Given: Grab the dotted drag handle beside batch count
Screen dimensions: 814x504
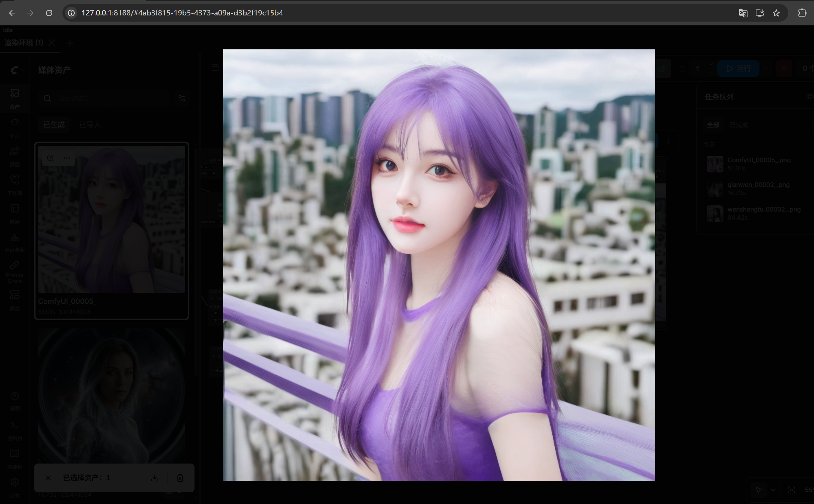Looking at the screenshot, I should (x=682, y=69).
